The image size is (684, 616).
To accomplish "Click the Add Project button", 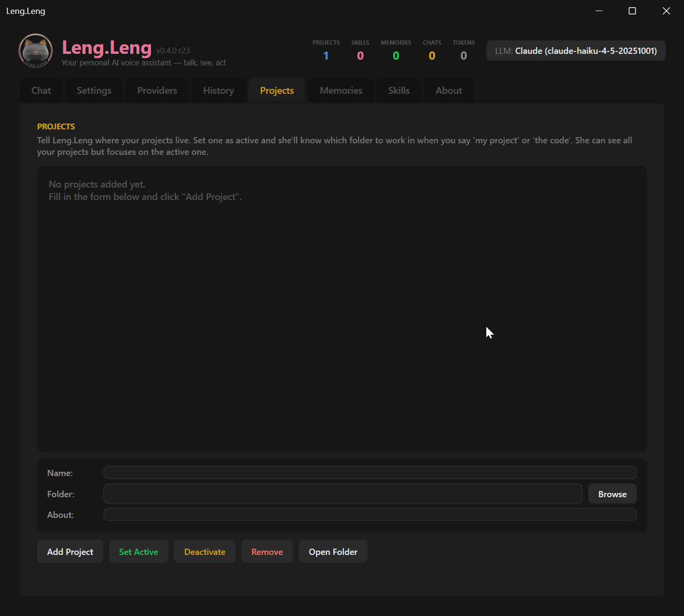I will coord(70,552).
